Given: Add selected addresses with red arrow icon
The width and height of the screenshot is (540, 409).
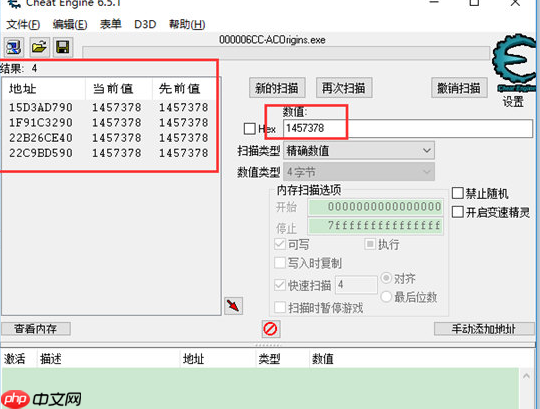Looking at the screenshot, I should (233, 306).
